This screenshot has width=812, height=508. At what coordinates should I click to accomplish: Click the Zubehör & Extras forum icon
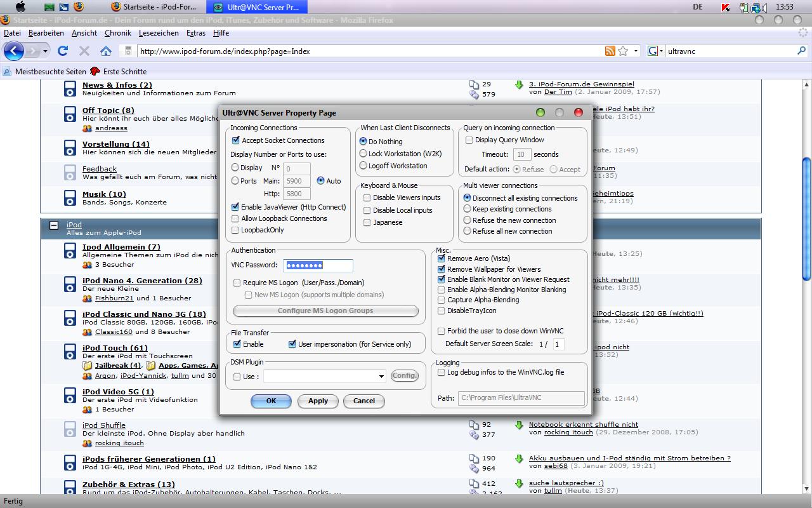click(70, 488)
